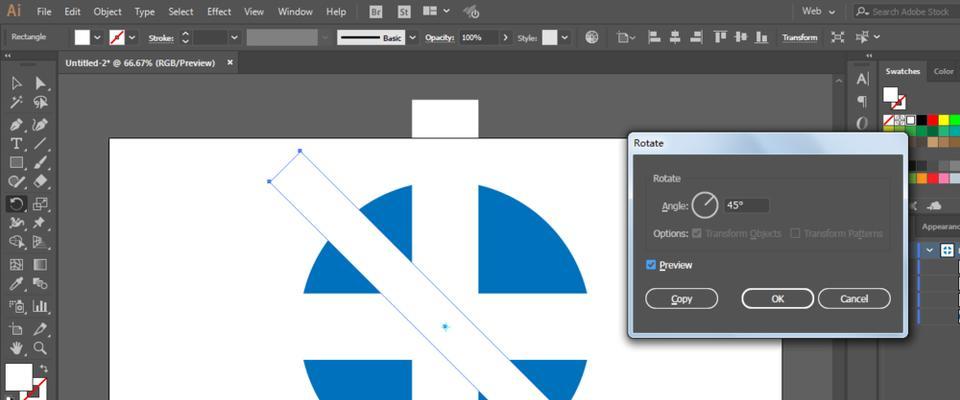The width and height of the screenshot is (960, 400).
Task: Select the Puppet Warp pin tool
Action: click(40, 223)
